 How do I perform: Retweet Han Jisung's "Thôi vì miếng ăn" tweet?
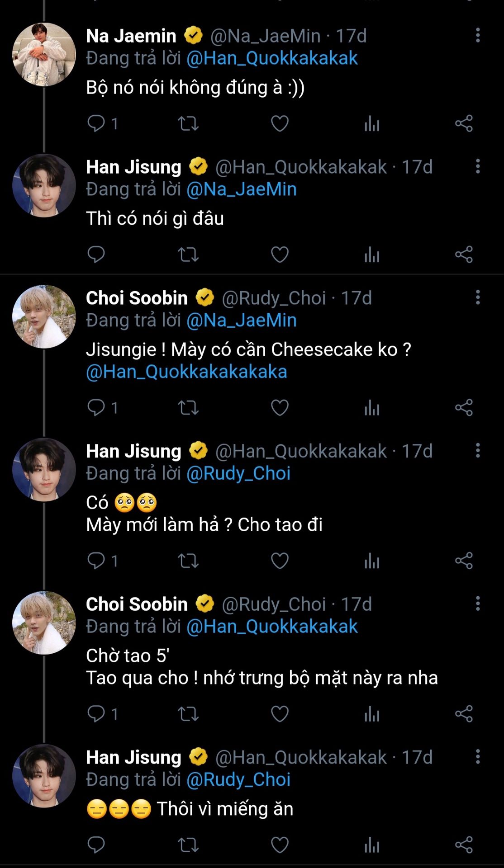coord(188,845)
